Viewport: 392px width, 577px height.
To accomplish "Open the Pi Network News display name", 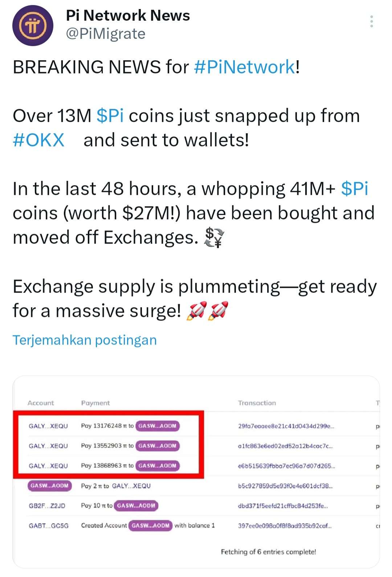I will tap(128, 15).
